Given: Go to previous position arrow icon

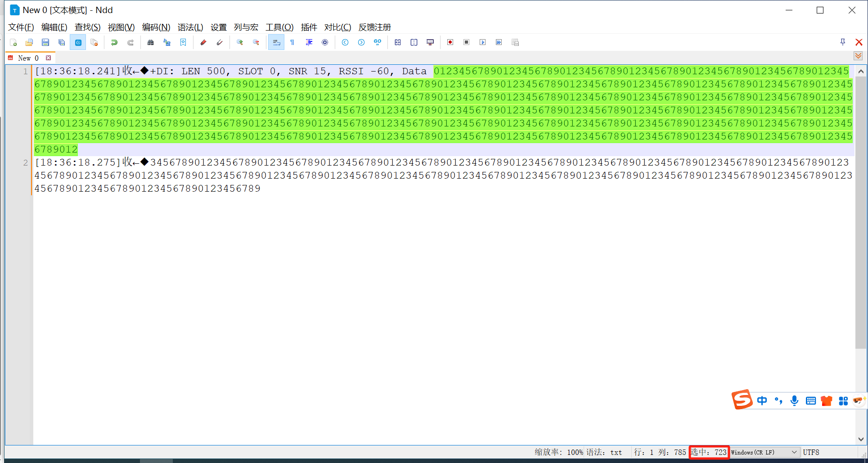Looking at the screenshot, I should tap(345, 42).
